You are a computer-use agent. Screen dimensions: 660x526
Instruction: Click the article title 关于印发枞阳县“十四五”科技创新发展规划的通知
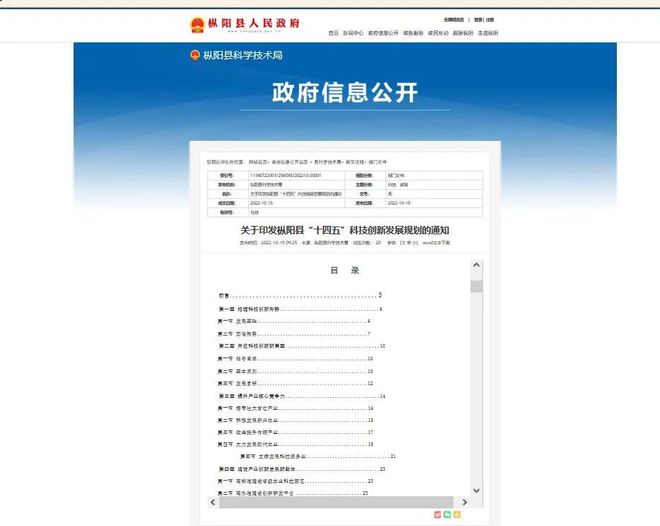point(345,230)
